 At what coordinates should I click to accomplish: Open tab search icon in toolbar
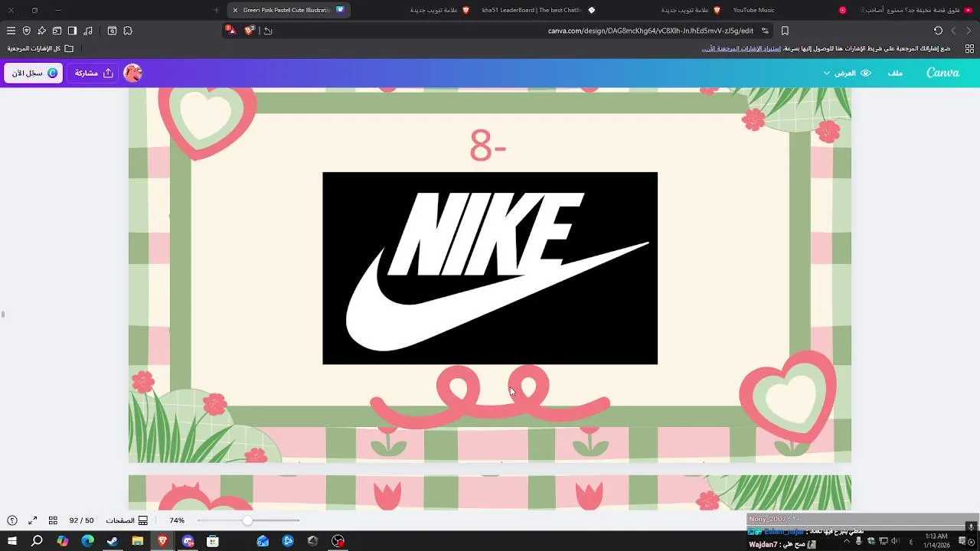[112, 31]
